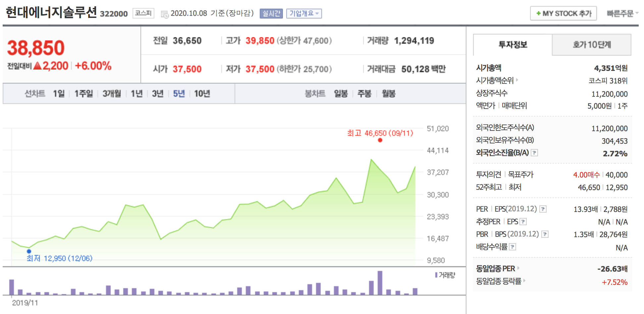The width and height of the screenshot is (644, 314).
Task: Click the calendar icon next to 2020.10.08
Action: tap(165, 14)
